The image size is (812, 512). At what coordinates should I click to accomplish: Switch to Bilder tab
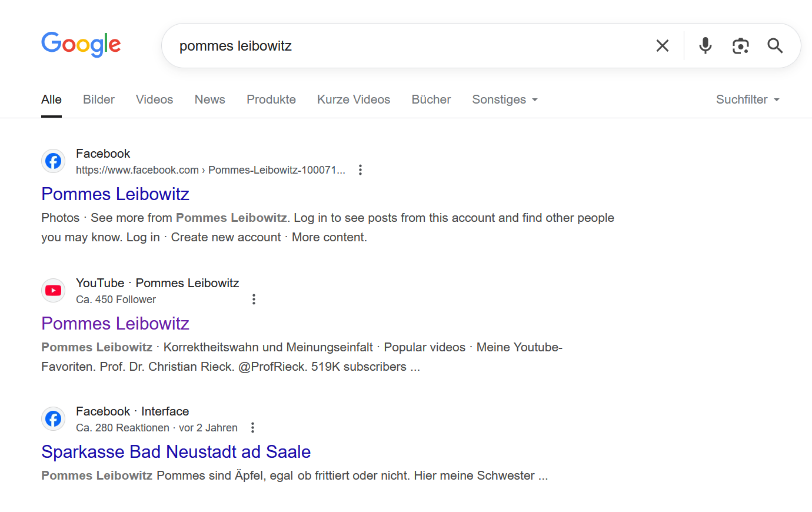click(x=99, y=99)
